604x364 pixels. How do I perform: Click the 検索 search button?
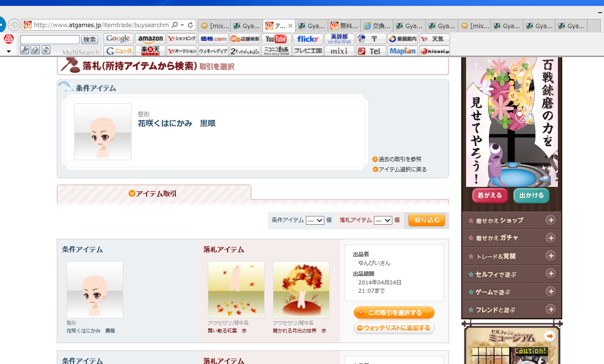89,39
